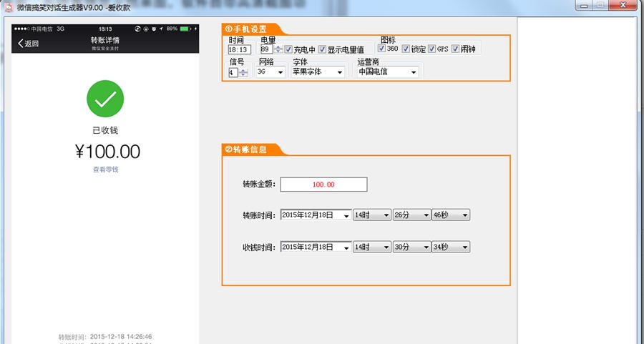Open the 字体 dropdown showing 苹果字体

(318, 72)
